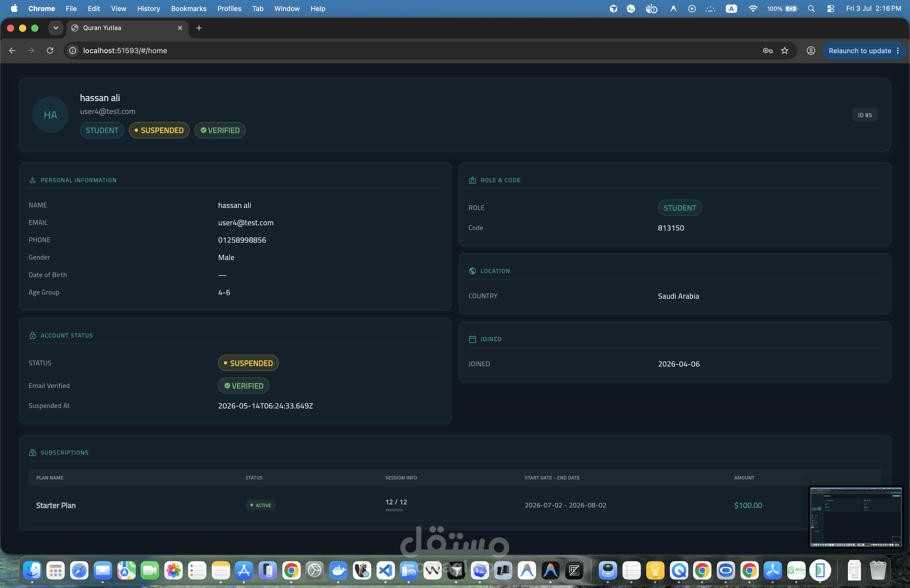Click the suspended timestamp 2026-05-14T06:24:33.649Z
The height and width of the screenshot is (588, 910).
tap(265, 406)
